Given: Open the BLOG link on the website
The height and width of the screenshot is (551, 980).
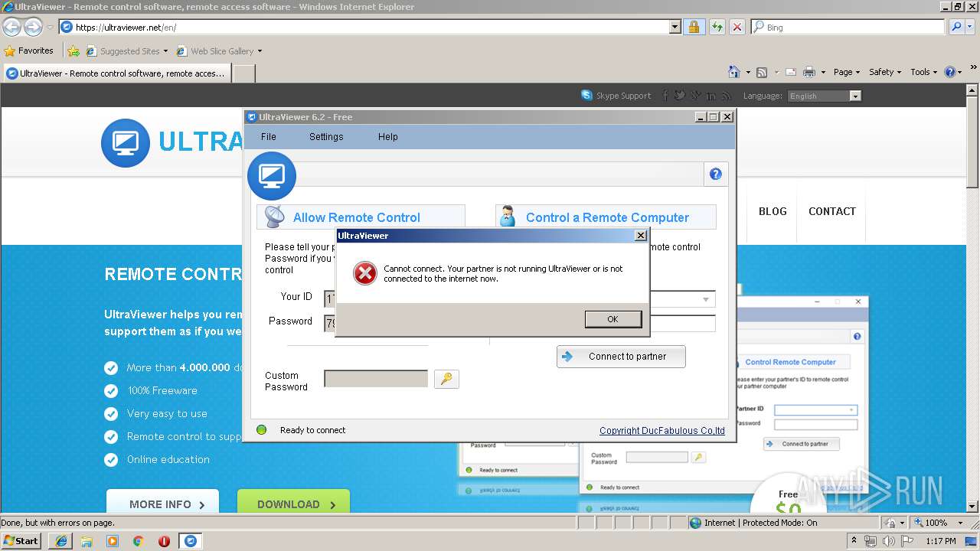Looking at the screenshot, I should 773,211.
